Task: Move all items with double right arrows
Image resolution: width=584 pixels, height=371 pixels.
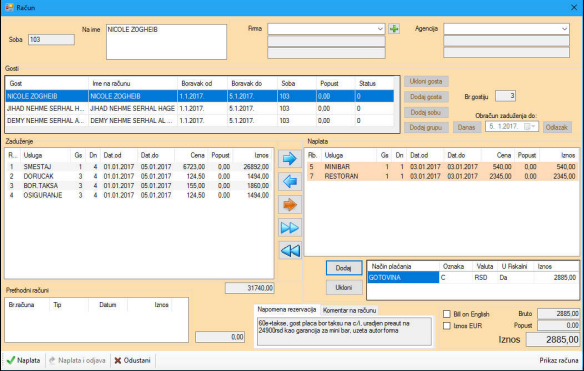Action: [x=290, y=228]
